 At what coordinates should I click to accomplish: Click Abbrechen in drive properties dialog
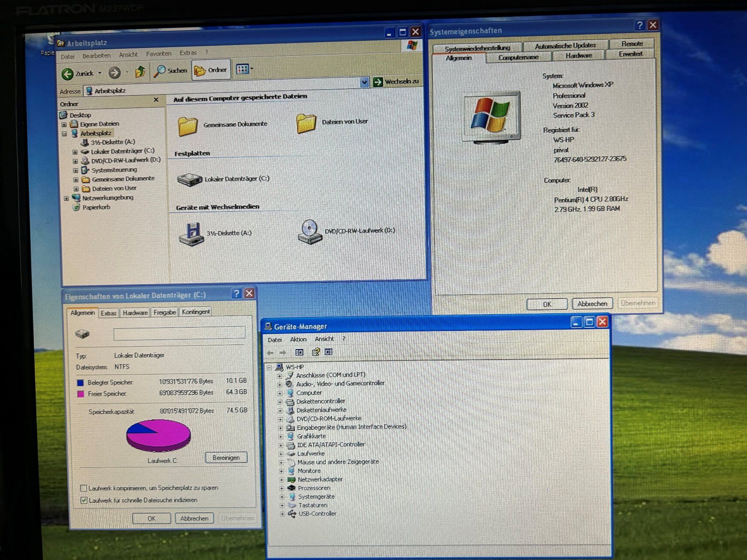194,518
